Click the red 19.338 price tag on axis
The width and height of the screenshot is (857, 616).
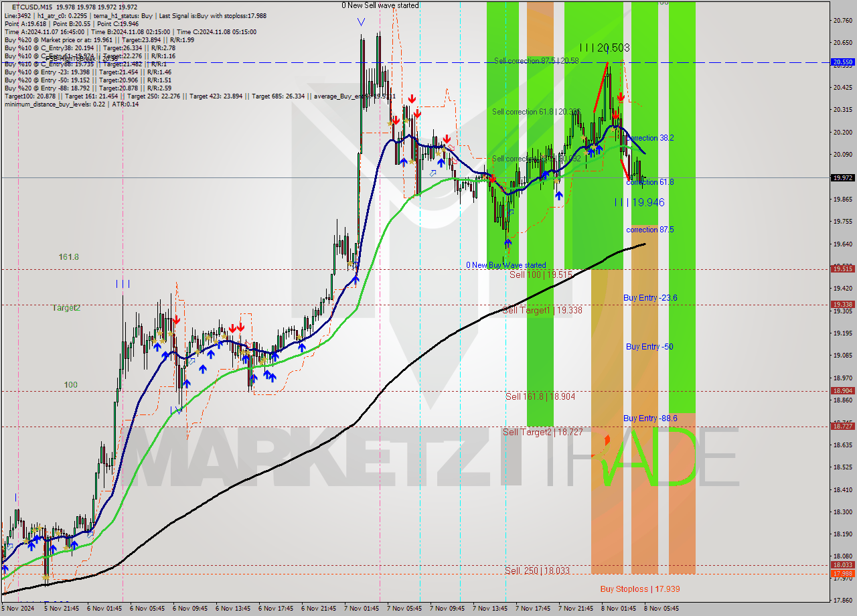tap(842, 304)
